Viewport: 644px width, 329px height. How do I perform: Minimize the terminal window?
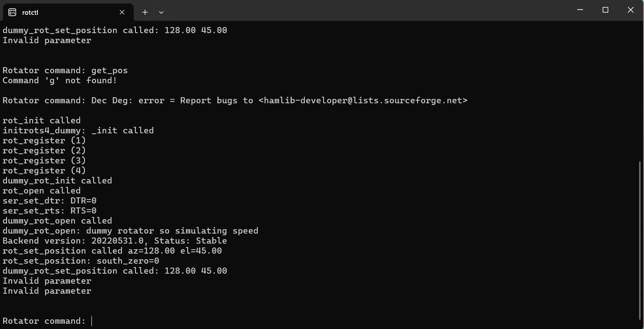pyautogui.click(x=580, y=10)
